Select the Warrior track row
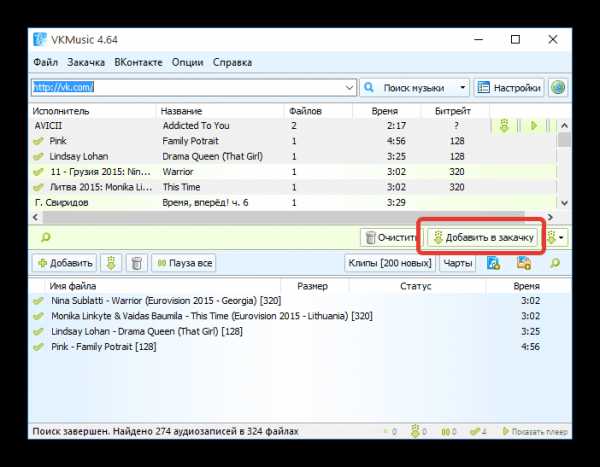The width and height of the screenshot is (600, 467). [293, 172]
